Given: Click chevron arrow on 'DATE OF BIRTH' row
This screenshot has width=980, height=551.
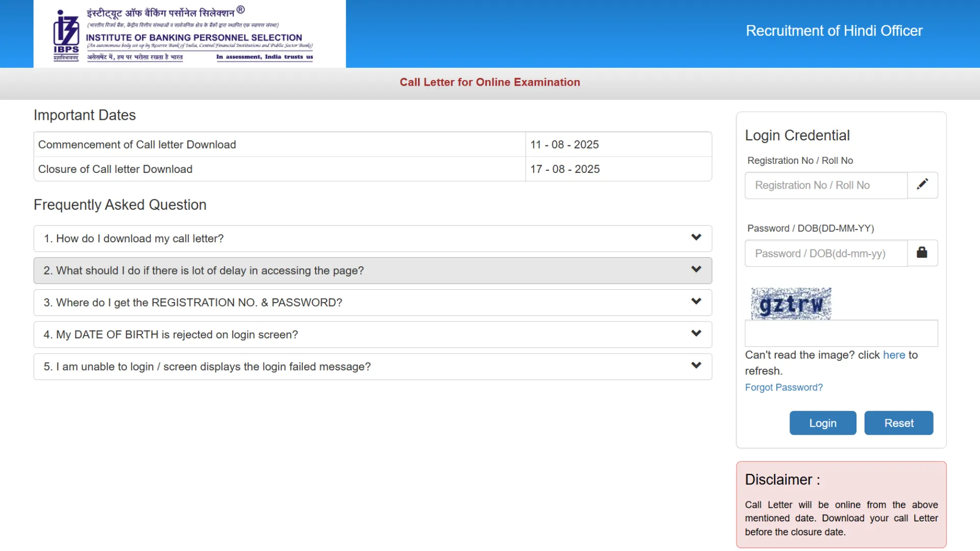Looking at the screenshot, I should 696,334.
